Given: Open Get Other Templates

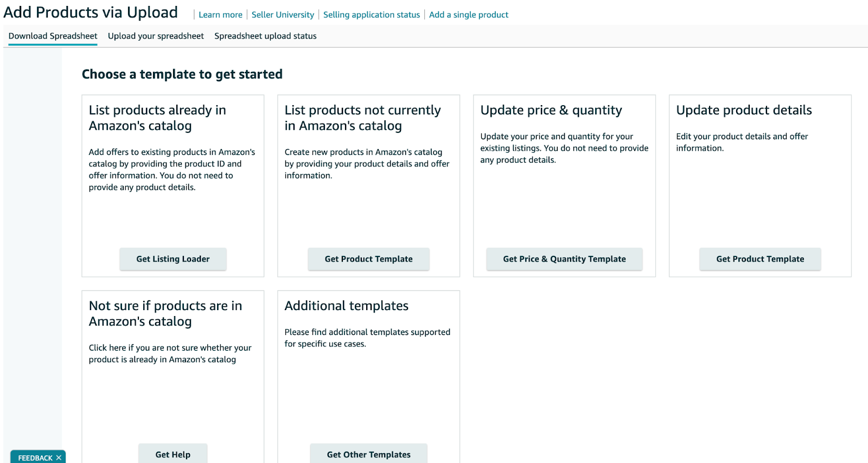Looking at the screenshot, I should [368, 454].
